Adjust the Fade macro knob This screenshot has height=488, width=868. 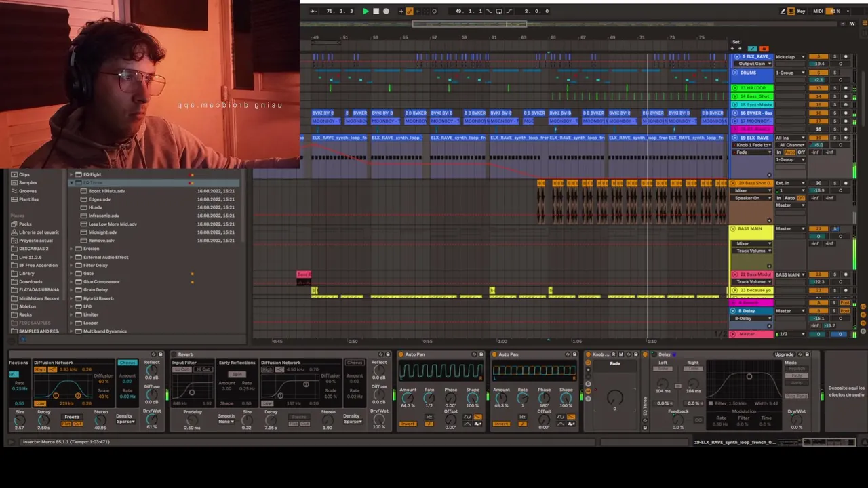(x=615, y=397)
